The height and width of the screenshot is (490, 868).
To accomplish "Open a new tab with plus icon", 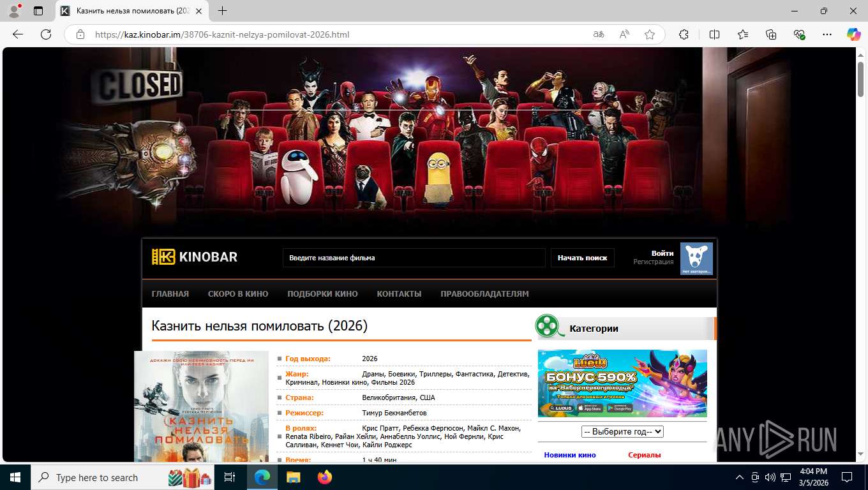I will coord(222,11).
